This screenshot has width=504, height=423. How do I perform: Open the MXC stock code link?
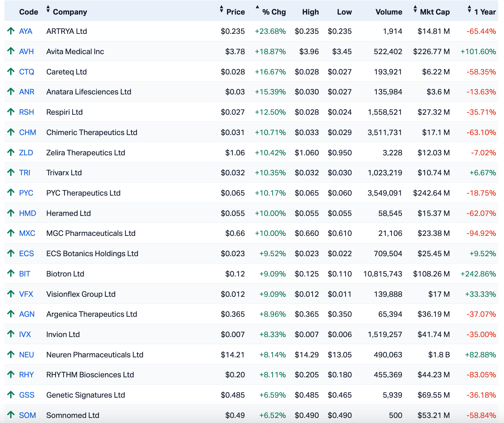pyautogui.click(x=27, y=233)
